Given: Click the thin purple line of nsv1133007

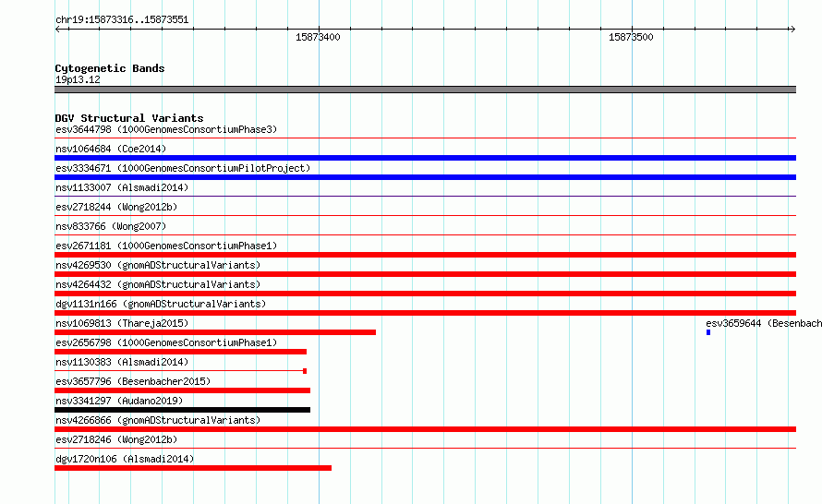Looking at the screenshot, I should tap(425, 197).
